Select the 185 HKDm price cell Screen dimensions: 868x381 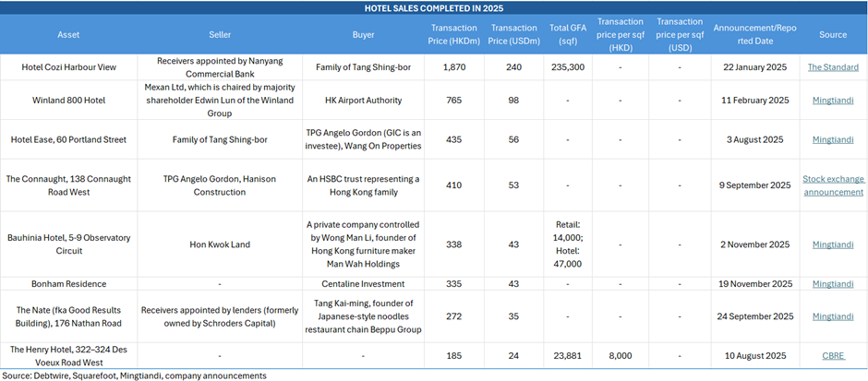click(x=454, y=355)
